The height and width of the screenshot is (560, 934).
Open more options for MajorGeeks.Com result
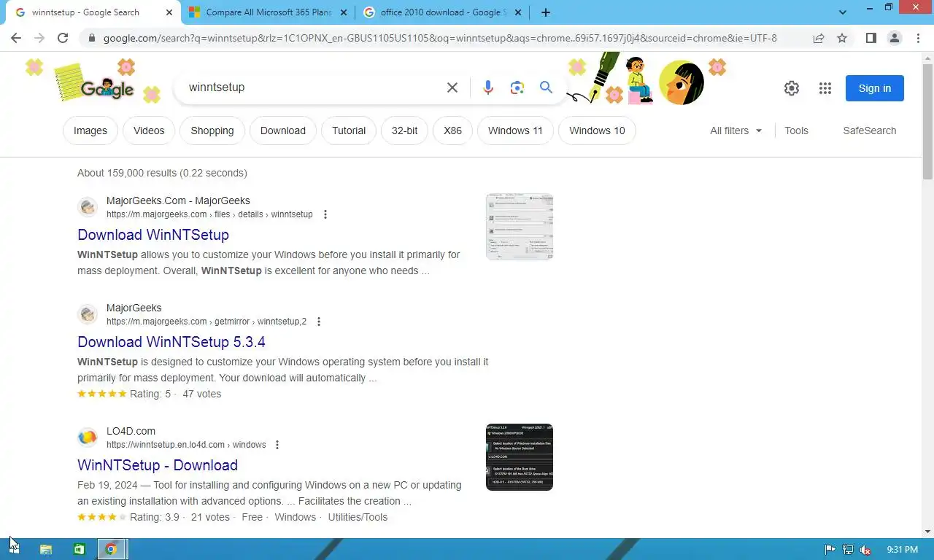(325, 214)
